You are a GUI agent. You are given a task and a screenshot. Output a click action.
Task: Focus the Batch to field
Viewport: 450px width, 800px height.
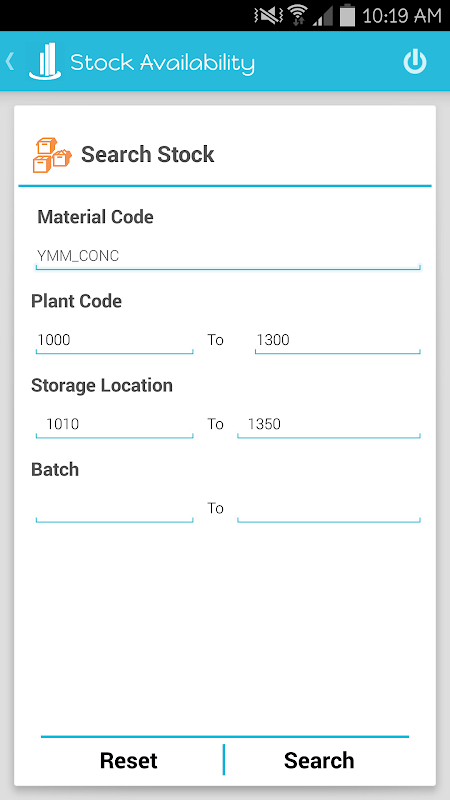pos(329,509)
